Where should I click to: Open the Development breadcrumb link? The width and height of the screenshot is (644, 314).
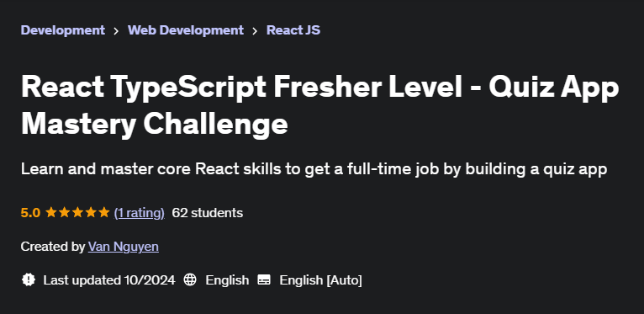(x=63, y=30)
